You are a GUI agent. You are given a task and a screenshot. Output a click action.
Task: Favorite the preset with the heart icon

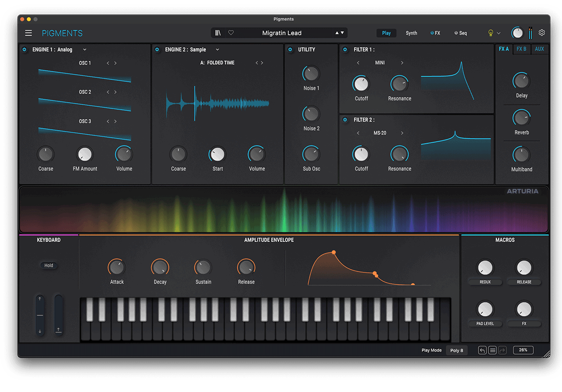[x=231, y=33]
